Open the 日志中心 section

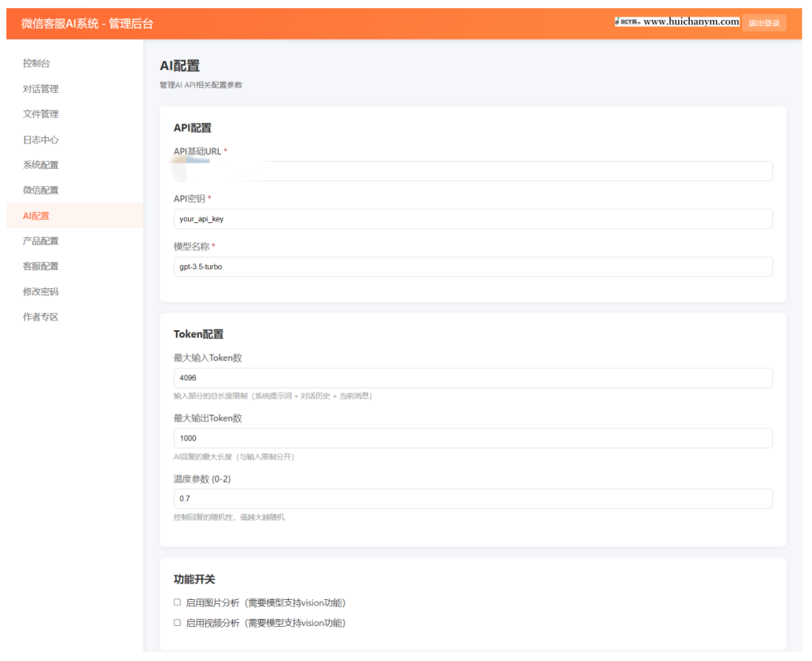pos(40,139)
